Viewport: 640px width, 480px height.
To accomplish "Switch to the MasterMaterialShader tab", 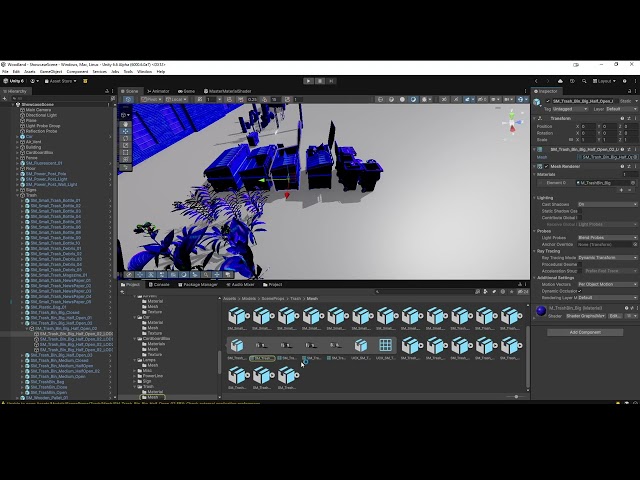I will tap(227, 91).
